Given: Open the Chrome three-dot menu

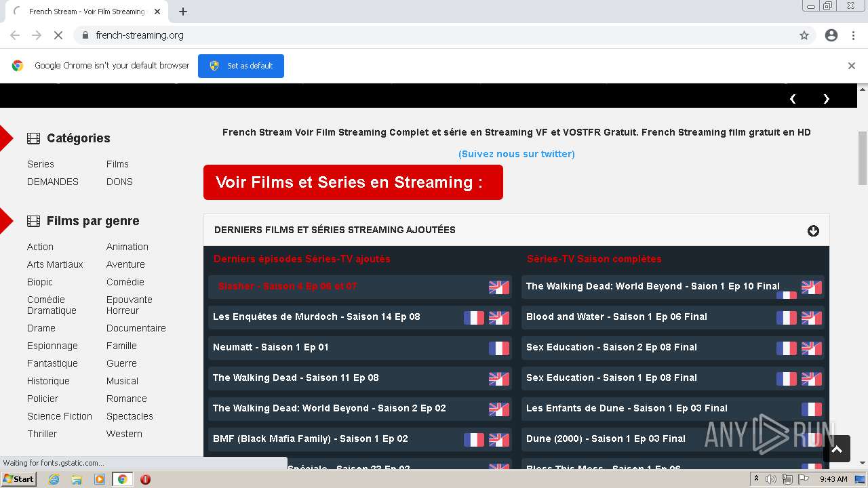Looking at the screenshot, I should coord(853,35).
